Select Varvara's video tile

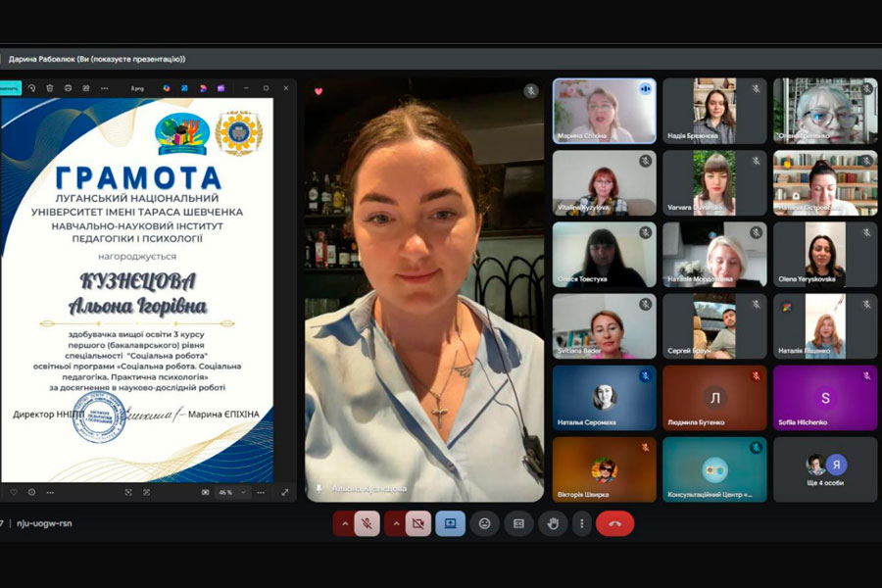714,183
